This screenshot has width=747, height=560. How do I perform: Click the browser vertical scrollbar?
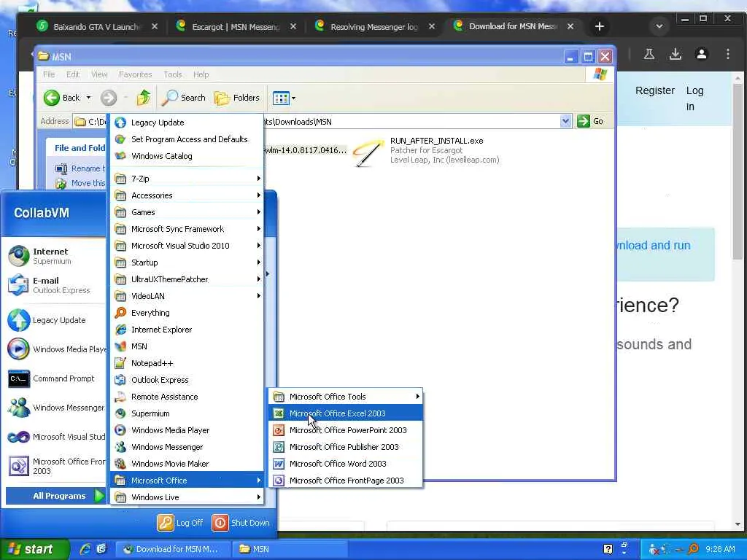tap(738, 171)
